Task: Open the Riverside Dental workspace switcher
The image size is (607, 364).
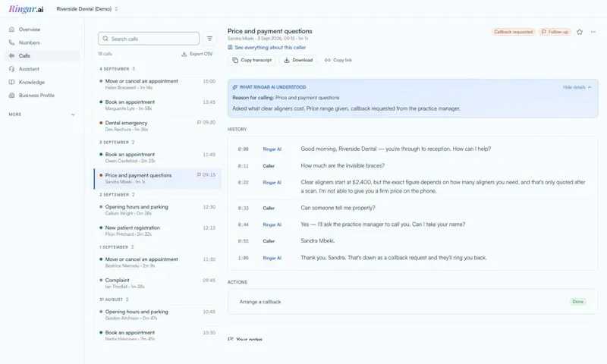Action: 87,9
